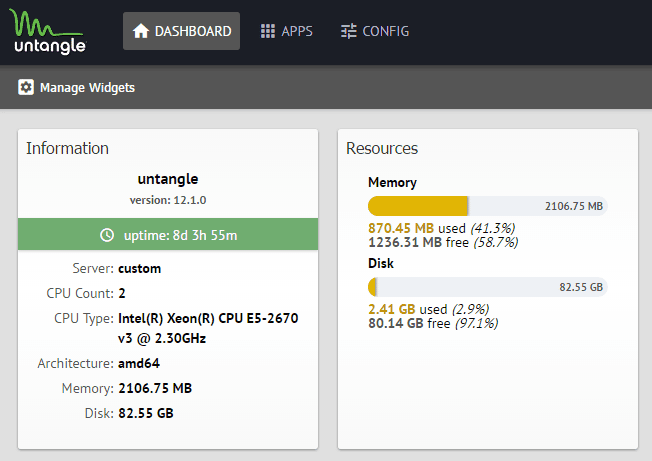Click the Manage Widgets gear icon
This screenshot has height=461, width=652.
tap(26, 88)
